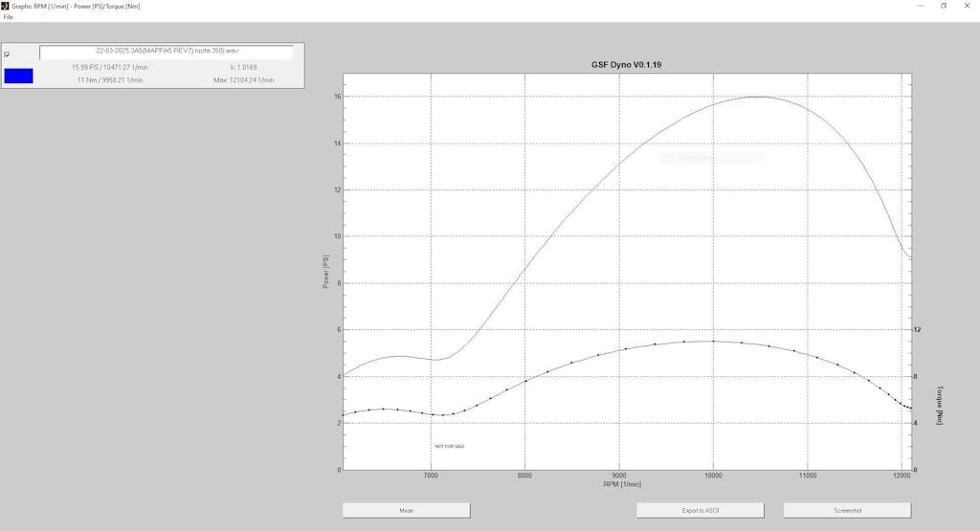Viewport: 980px width, 531px height.
Task: Click the 11 Nm peak torque readout
Action: point(109,80)
